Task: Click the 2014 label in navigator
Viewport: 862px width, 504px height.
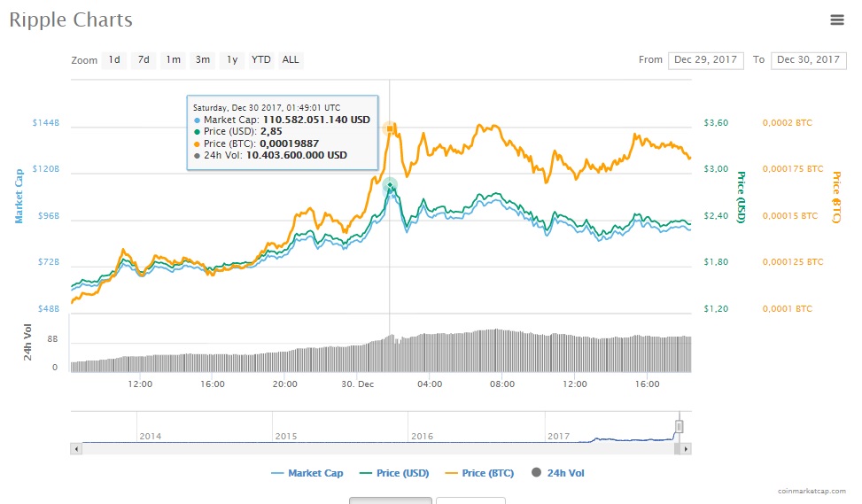Action: click(x=150, y=436)
